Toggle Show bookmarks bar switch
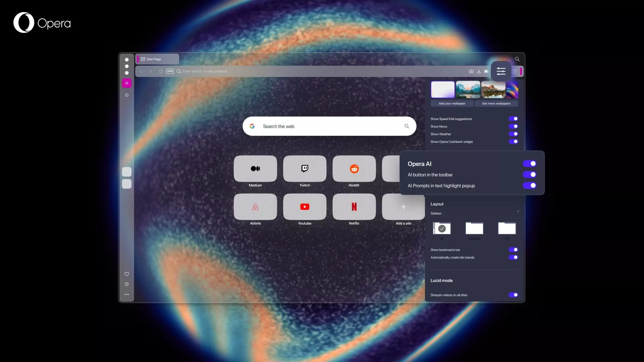This screenshot has width=644, height=362. (x=513, y=250)
